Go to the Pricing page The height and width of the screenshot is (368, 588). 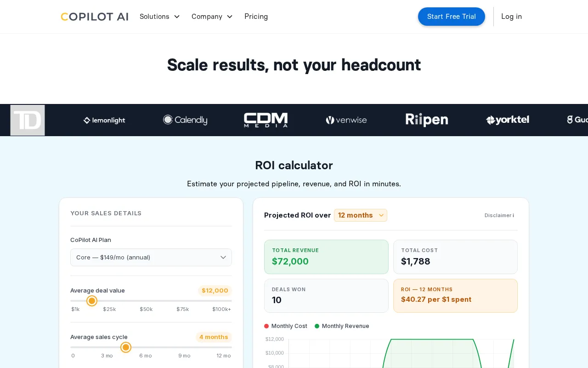point(256,17)
